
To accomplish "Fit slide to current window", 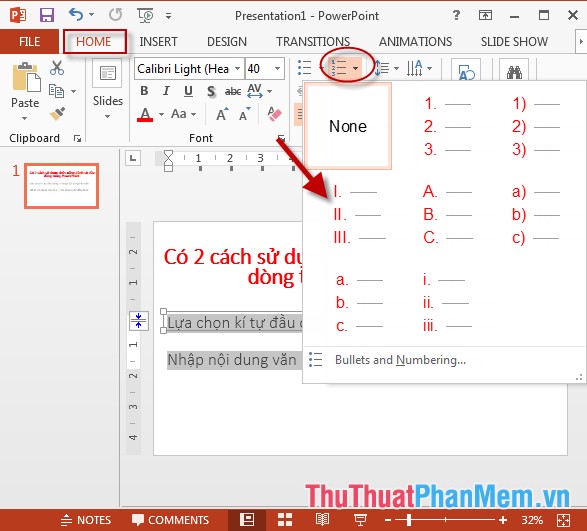I will tap(563, 520).
